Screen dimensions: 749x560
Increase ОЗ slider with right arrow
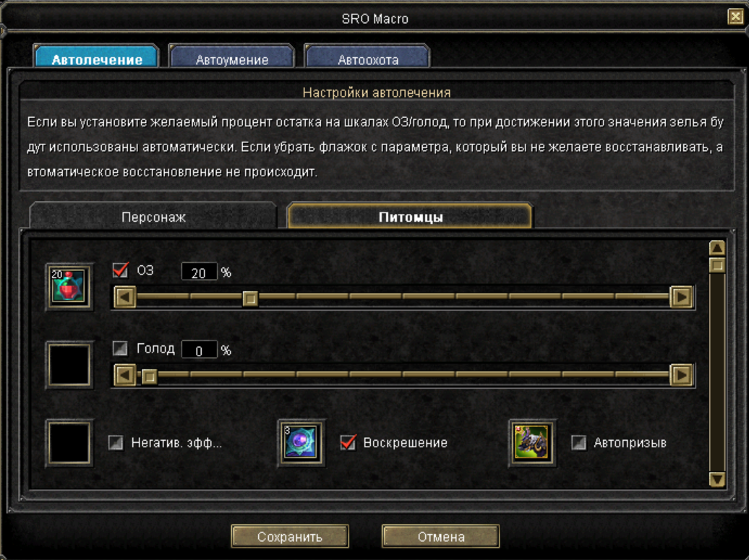click(681, 297)
